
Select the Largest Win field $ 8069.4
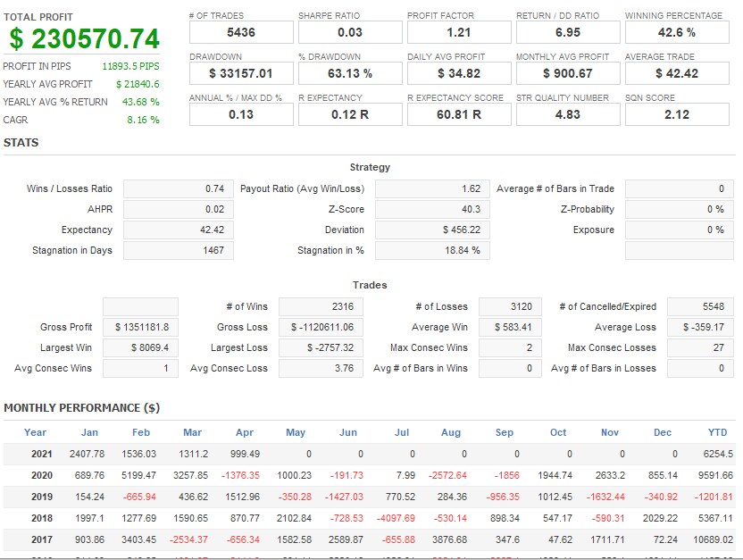pyautogui.click(x=141, y=347)
